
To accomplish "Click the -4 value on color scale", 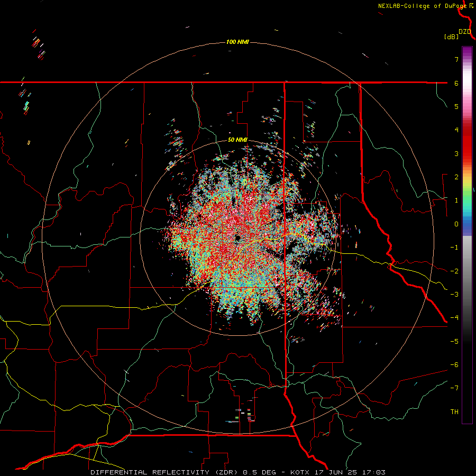I will point(454,318).
